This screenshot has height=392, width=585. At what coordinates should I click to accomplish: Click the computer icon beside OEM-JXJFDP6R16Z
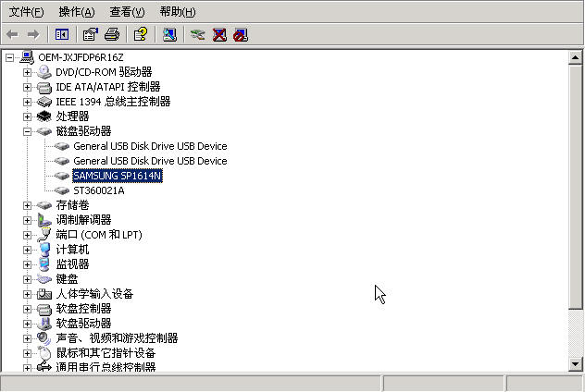click(27, 57)
